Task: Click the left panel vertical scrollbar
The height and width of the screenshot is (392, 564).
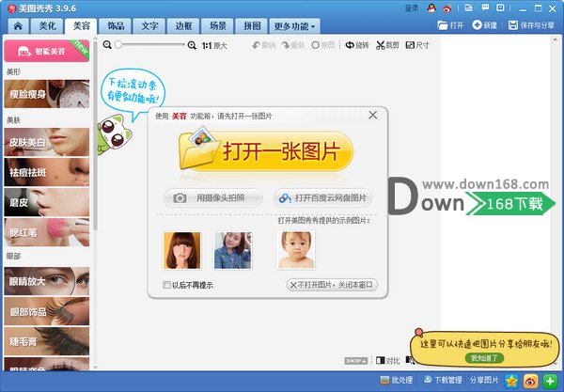Action: tap(95, 134)
